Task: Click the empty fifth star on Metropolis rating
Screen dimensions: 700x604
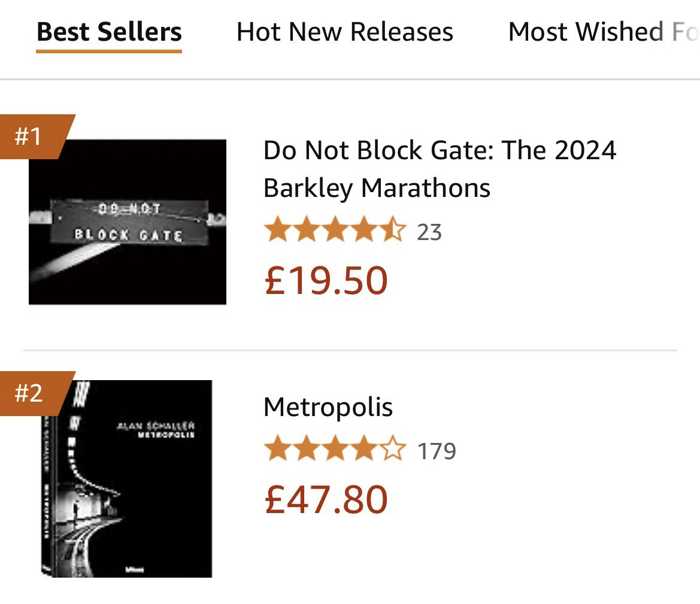Action: pyautogui.click(x=392, y=450)
